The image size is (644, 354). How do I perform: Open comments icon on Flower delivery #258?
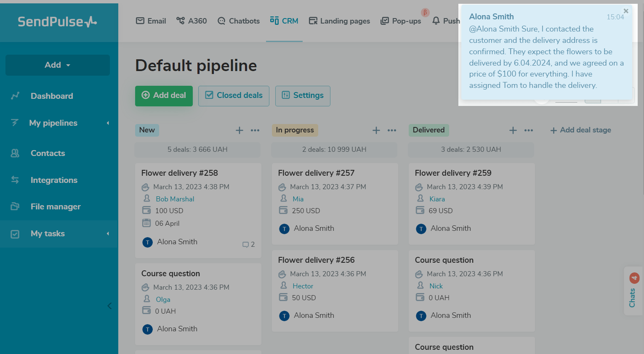(248, 244)
